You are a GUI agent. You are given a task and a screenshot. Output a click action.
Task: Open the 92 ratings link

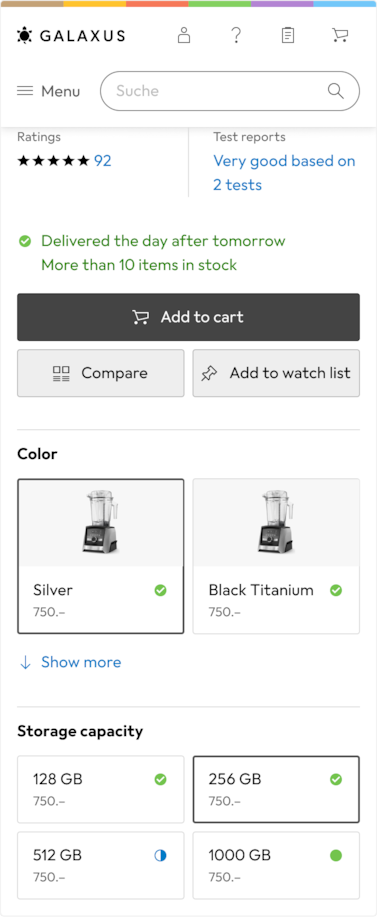pos(103,161)
